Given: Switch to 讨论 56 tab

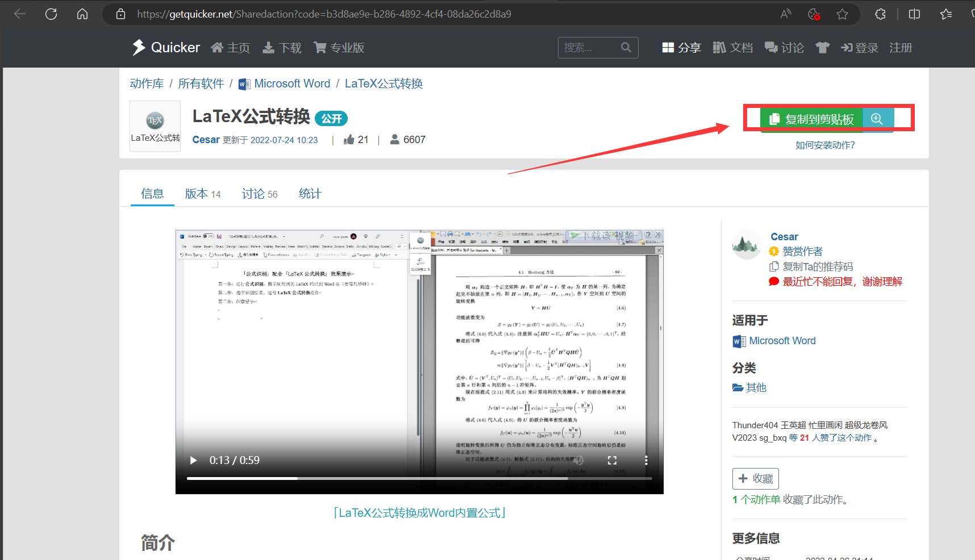Looking at the screenshot, I should pyautogui.click(x=260, y=194).
